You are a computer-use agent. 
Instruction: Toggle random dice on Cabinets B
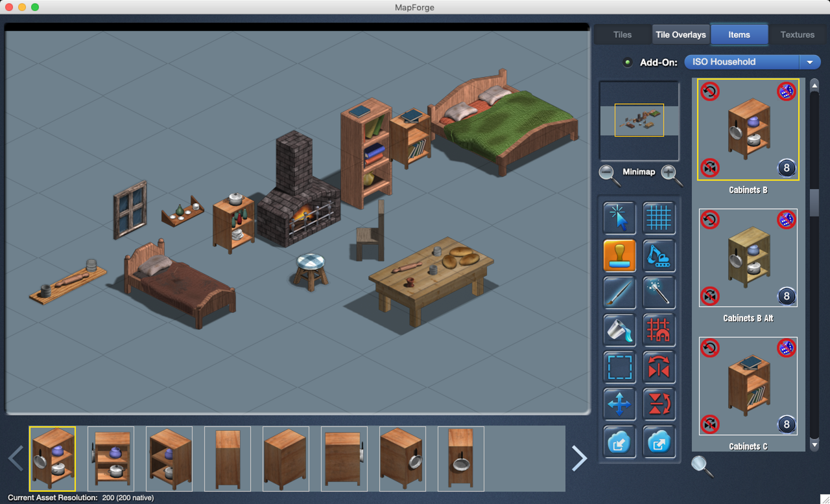[x=786, y=92]
